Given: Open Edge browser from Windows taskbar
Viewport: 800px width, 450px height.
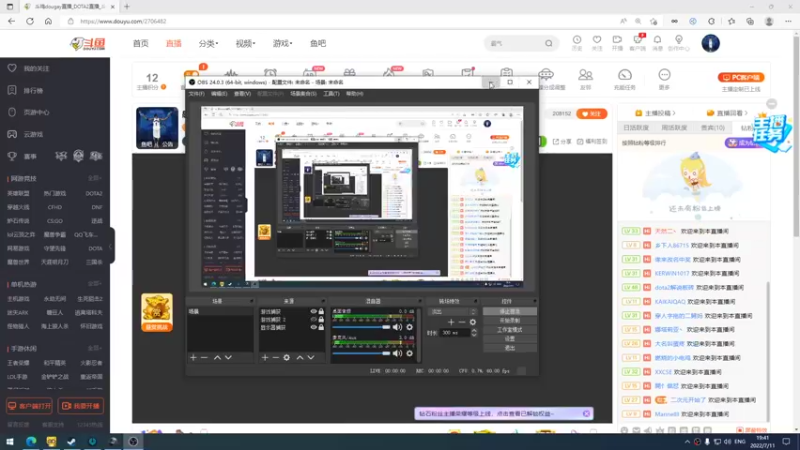Looking at the screenshot, I should (31, 441).
